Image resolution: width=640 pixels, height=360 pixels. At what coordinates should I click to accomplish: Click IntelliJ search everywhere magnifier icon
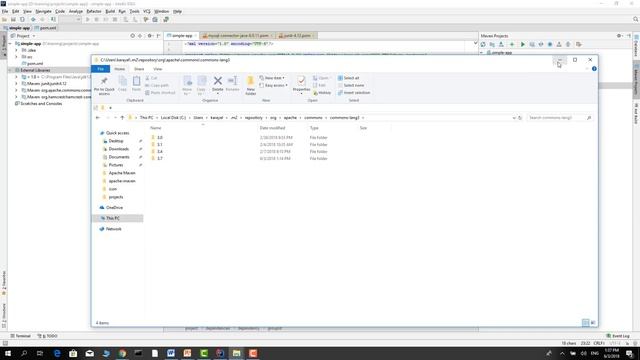coord(636,19)
